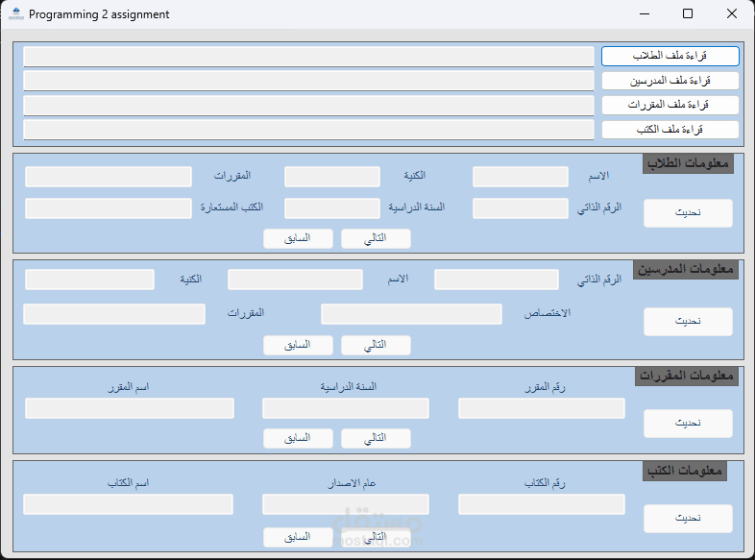Click the معلومات الطلاب section heading
Image resolution: width=755 pixels, height=560 pixels.
pyautogui.click(x=688, y=163)
